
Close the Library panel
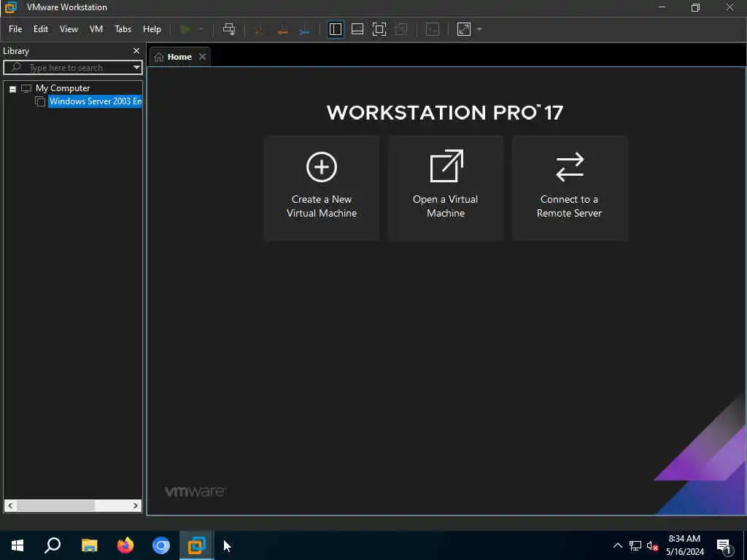tap(136, 50)
